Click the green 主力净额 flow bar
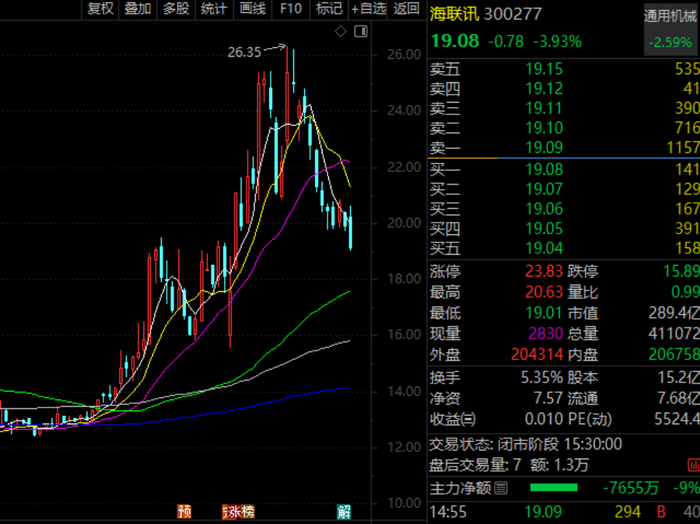This screenshot has width=700, height=524. pos(554,488)
